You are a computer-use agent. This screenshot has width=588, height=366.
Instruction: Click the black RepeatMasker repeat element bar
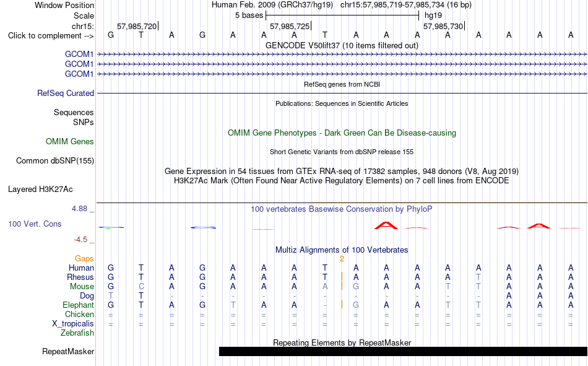point(403,351)
